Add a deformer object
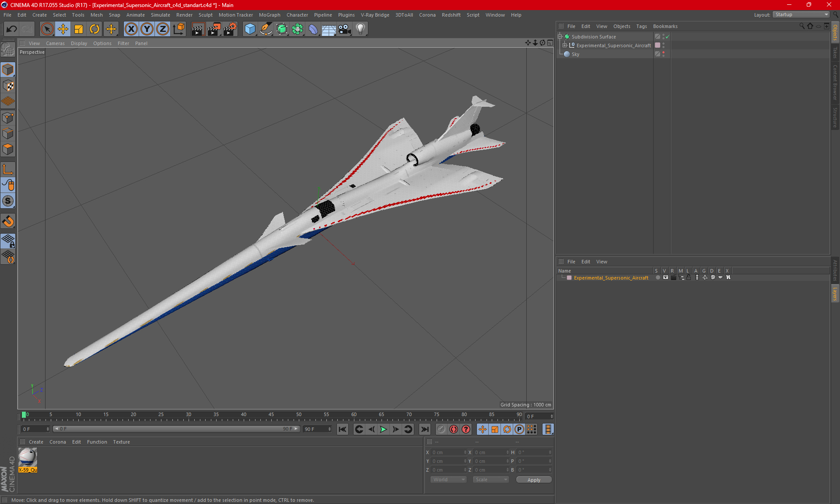840x504 pixels. (313, 29)
